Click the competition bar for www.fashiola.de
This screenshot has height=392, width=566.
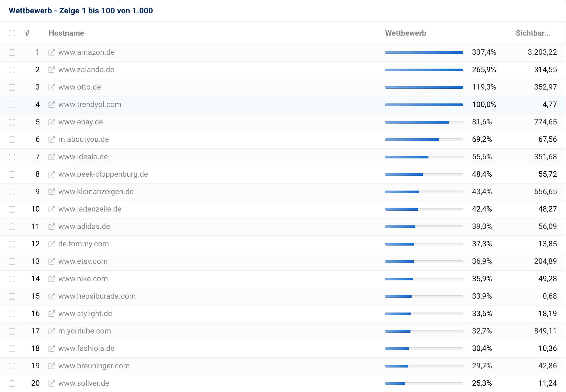coord(424,349)
